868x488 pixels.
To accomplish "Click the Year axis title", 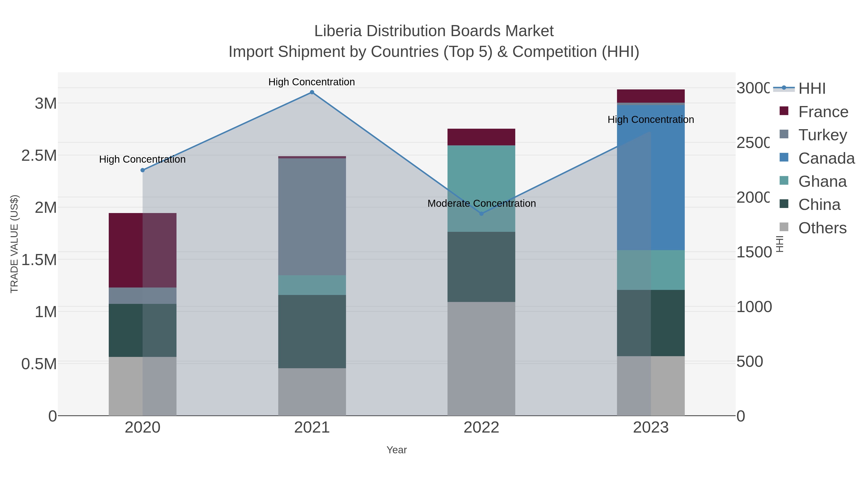I will click(x=397, y=450).
